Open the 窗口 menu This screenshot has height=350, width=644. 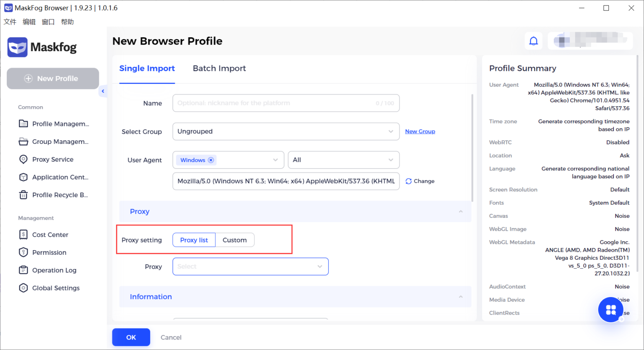tap(48, 22)
